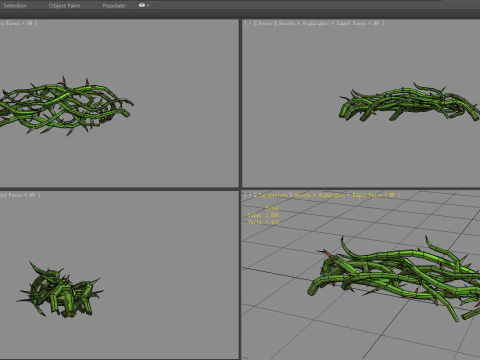The image size is (480, 360).
Task: Open Perspective viewport Smooth + Highlights shading menu
Action: [344, 195]
